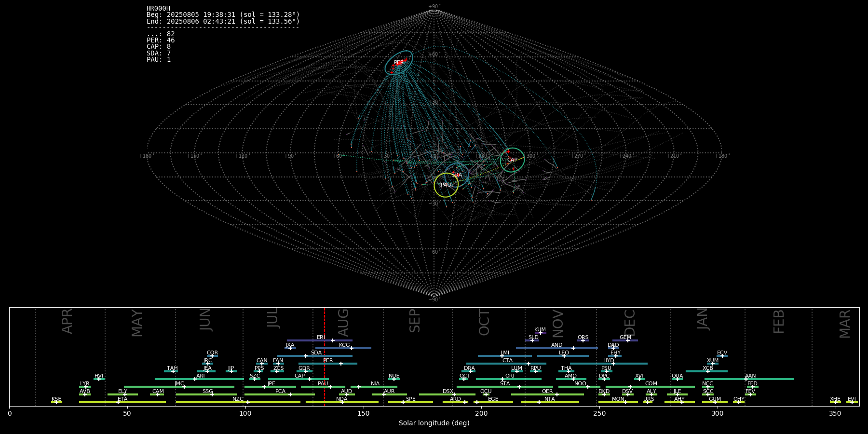This screenshot has width=868, height=434.
Task: Select the +270° longitude label on map equator
Action: point(577,156)
